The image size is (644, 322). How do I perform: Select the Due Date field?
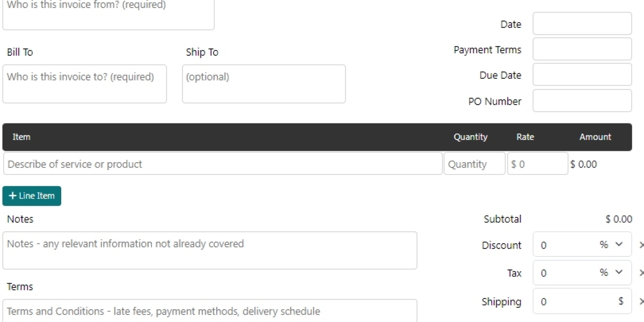[x=582, y=75]
